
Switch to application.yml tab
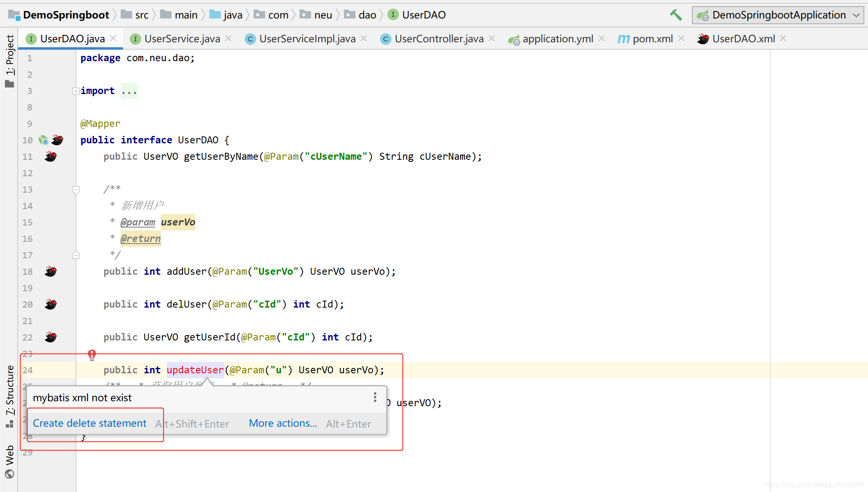pos(557,39)
